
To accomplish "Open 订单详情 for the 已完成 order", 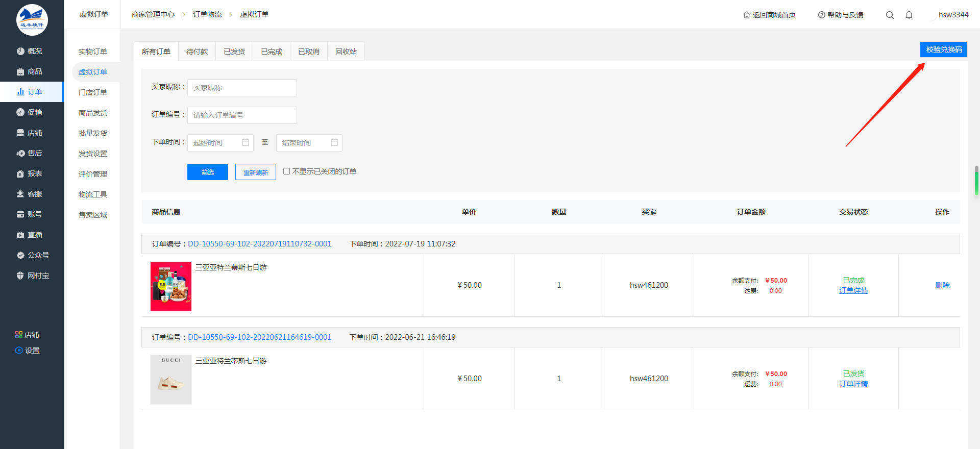I will click(x=853, y=290).
